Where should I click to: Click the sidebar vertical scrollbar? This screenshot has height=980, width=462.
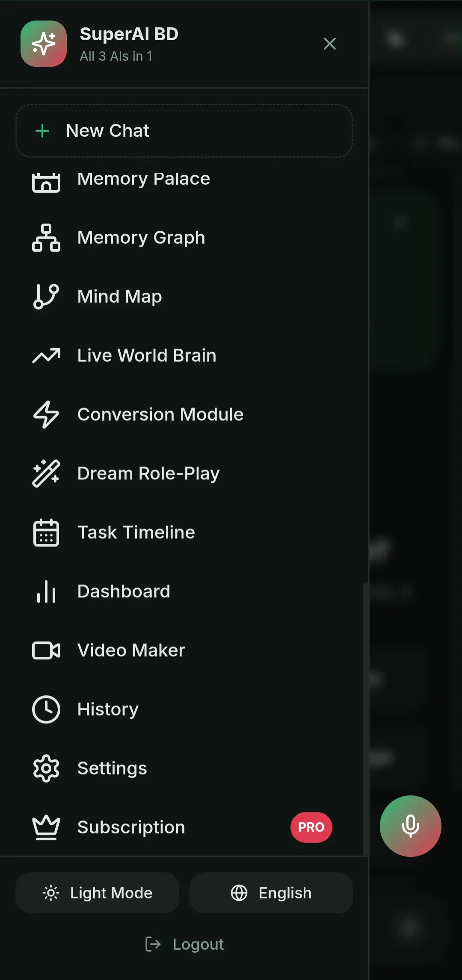(365, 718)
